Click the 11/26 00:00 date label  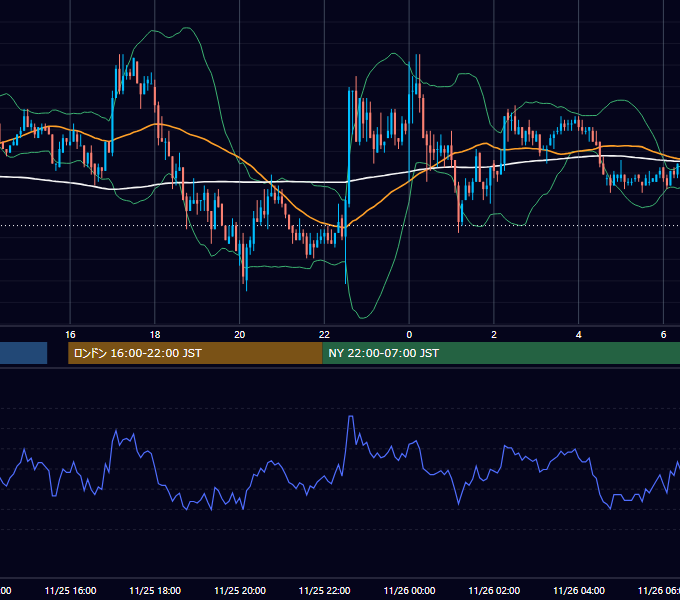click(409, 590)
